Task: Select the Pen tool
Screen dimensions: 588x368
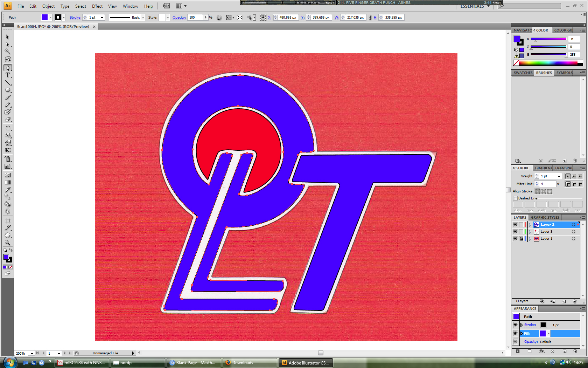Action: 7,68
